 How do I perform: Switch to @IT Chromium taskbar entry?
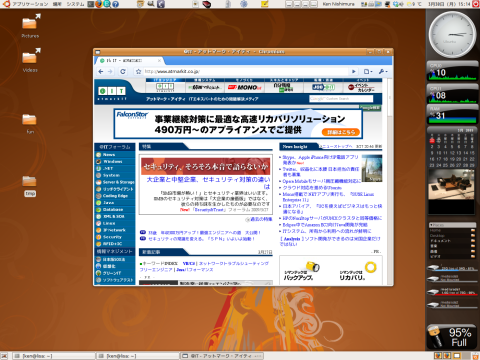point(222,356)
